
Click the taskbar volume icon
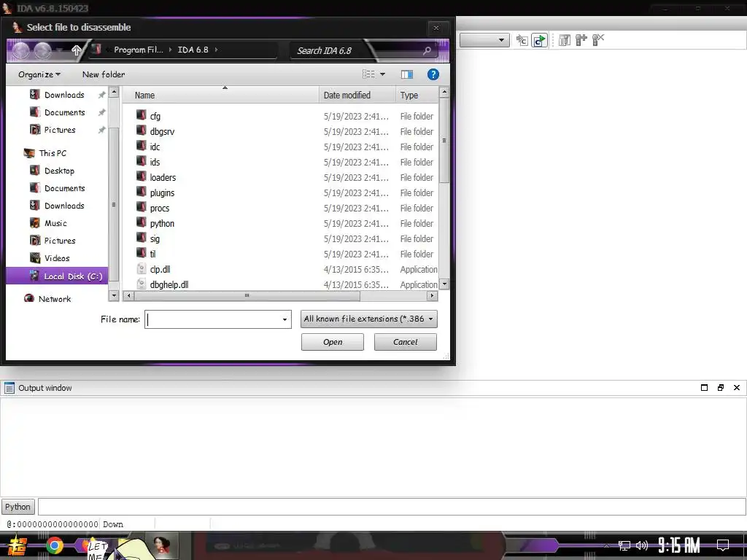point(642,545)
